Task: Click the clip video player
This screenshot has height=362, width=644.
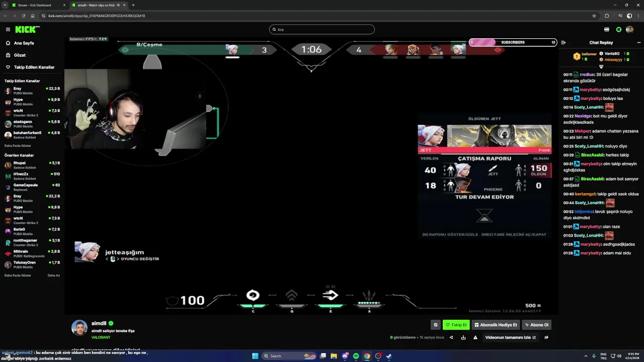Action: (311, 175)
